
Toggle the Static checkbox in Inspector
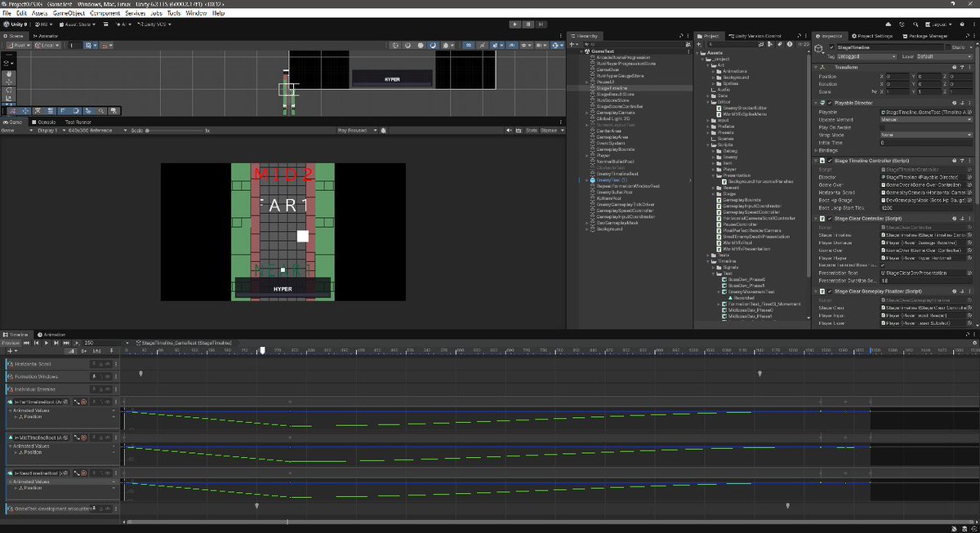click(x=947, y=48)
